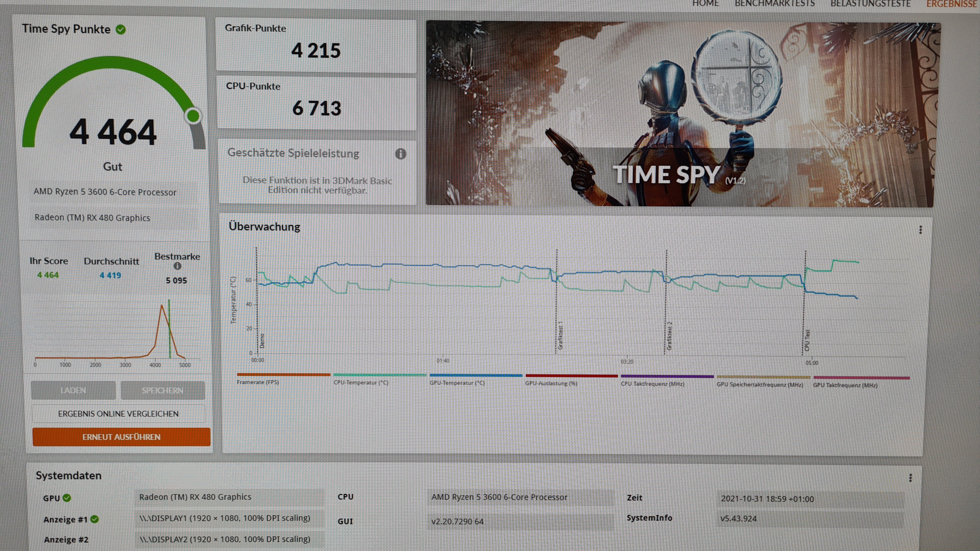Toggle CPU-Temperatur legend series
This screenshot has height=551, width=980.
point(361,383)
